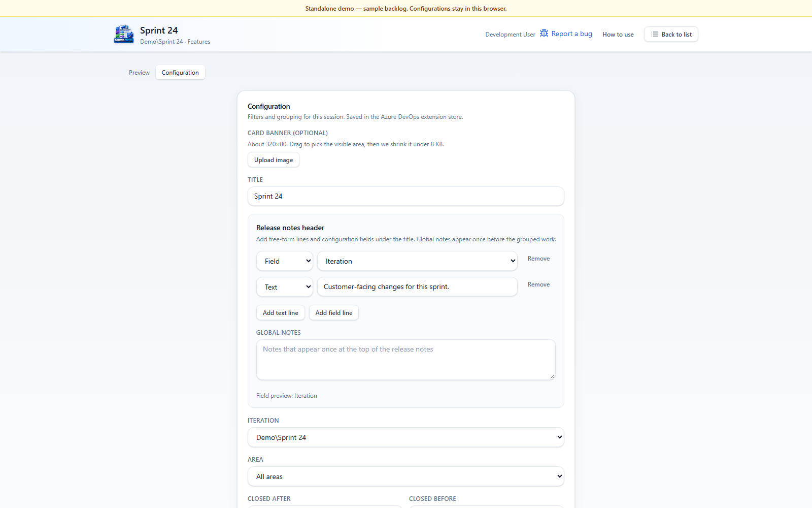Click the Upload image button
The width and height of the screenshot is (812, 508).
pyautogui.click(x=274, y=160)
